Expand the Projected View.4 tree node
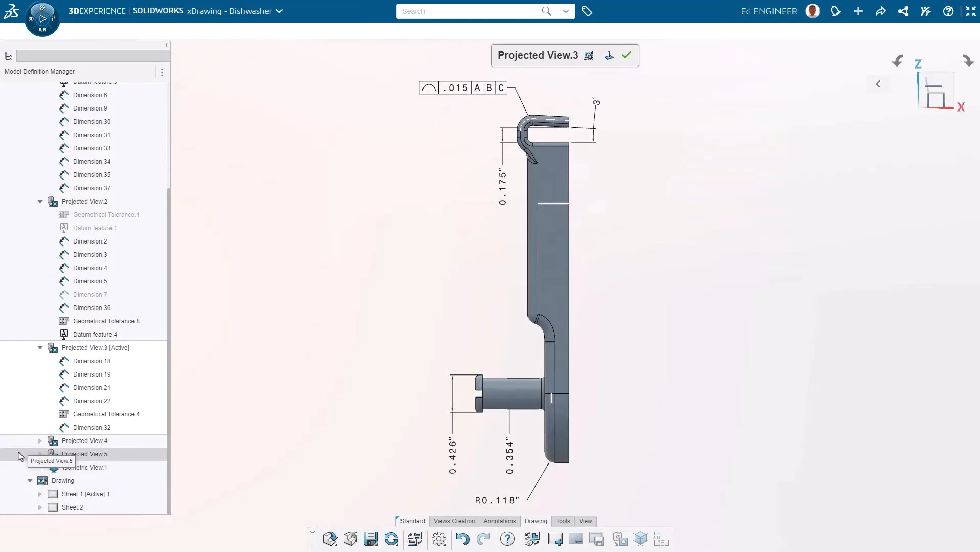980x552 pixels. click(x=40, y=441)
